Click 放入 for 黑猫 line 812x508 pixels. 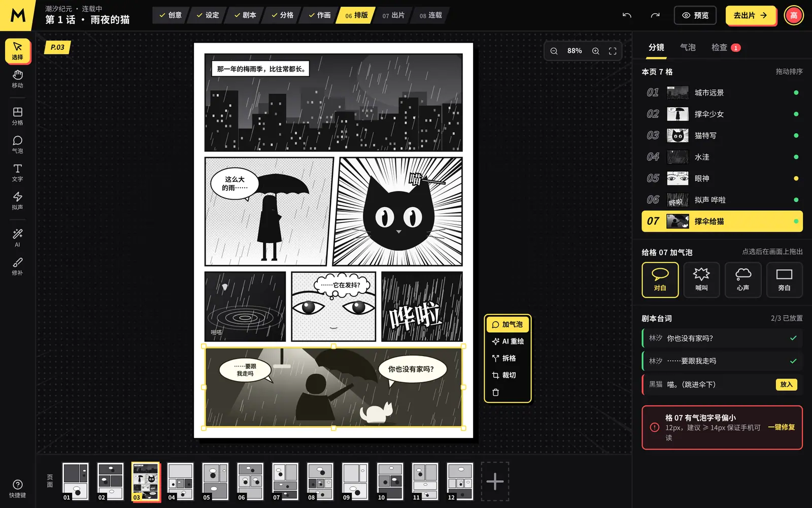point(786,385)
